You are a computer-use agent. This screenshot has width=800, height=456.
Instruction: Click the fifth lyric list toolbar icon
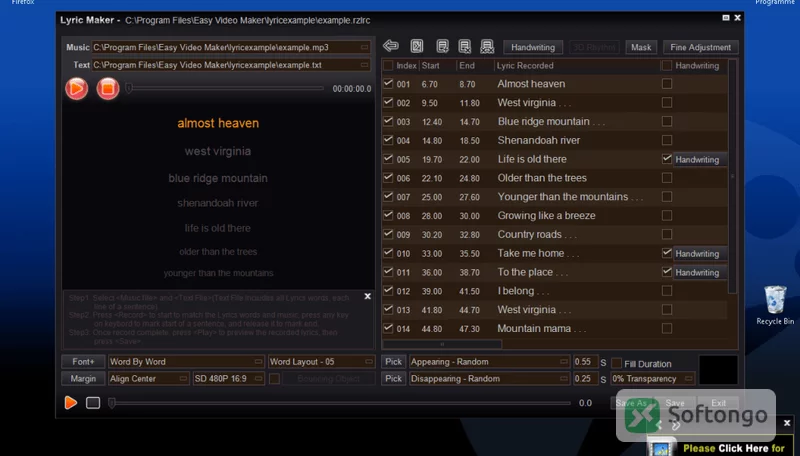487,46
